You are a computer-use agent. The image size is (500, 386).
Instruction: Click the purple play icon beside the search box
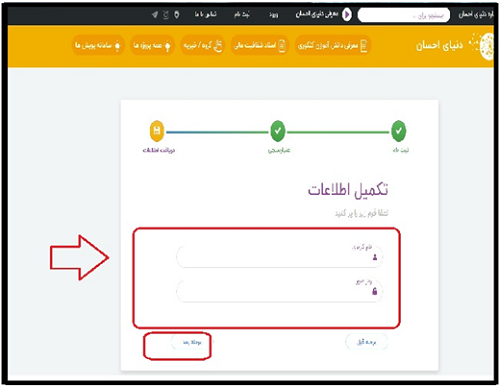point(347,15)
